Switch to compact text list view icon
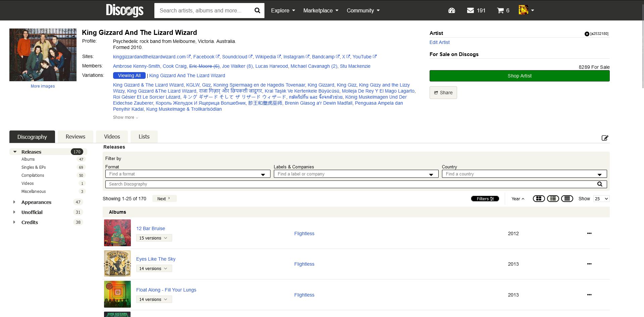 coord(567,199)
